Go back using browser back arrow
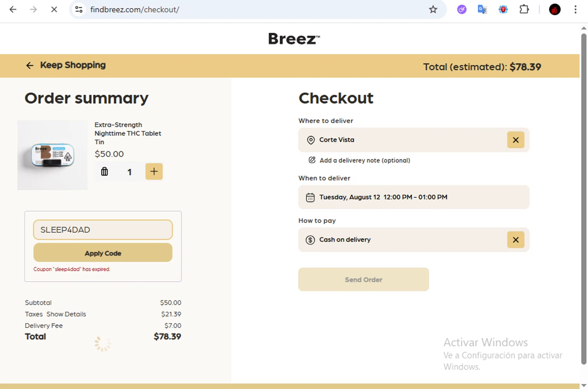The image size is (588, 389). (13, 9)
